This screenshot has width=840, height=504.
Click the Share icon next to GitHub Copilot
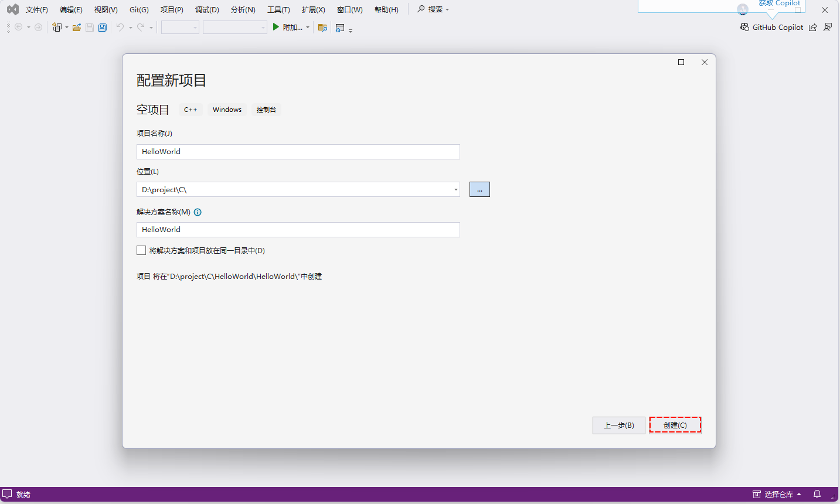pyautogui.click(x=812, y=28)
